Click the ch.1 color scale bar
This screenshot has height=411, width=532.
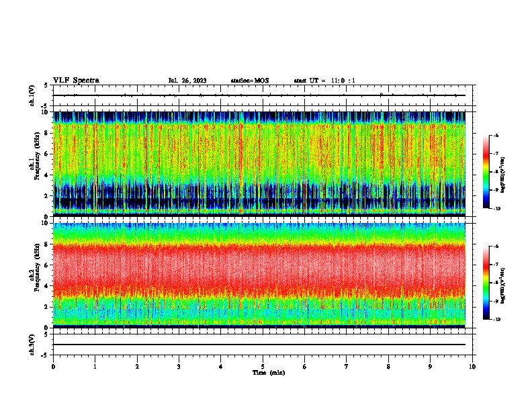tap(486, 172)
